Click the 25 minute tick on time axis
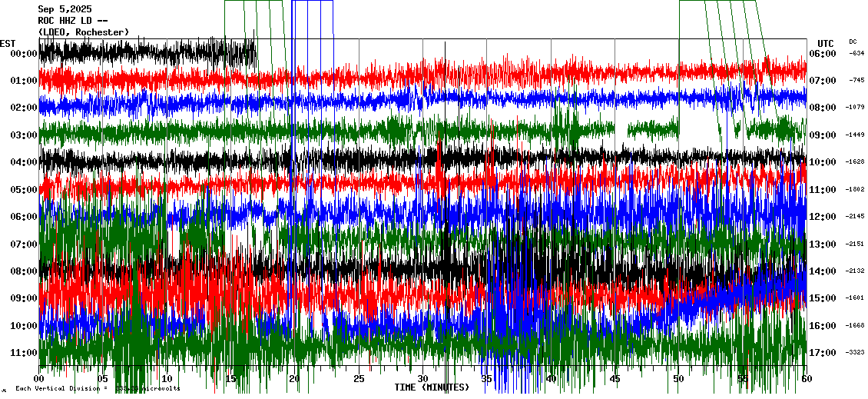868x399 pixels. pos(359,379)
